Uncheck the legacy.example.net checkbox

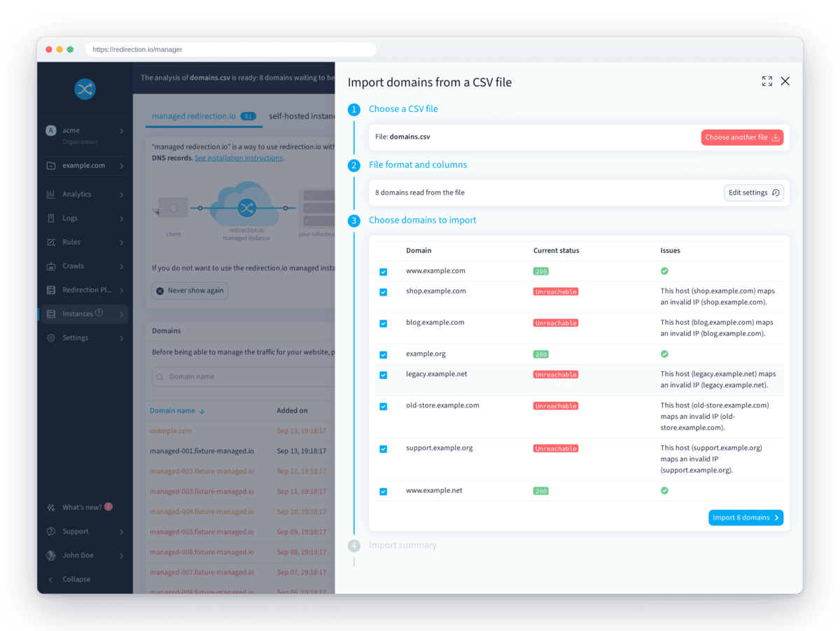pos(383,375)
